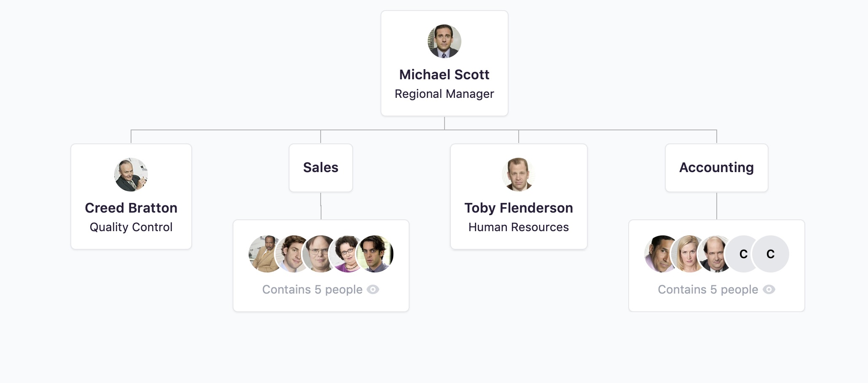Select the Accounting department node
Image resolution: width=868 pixels, height=383 pixels.
click(x=716, y=167)
